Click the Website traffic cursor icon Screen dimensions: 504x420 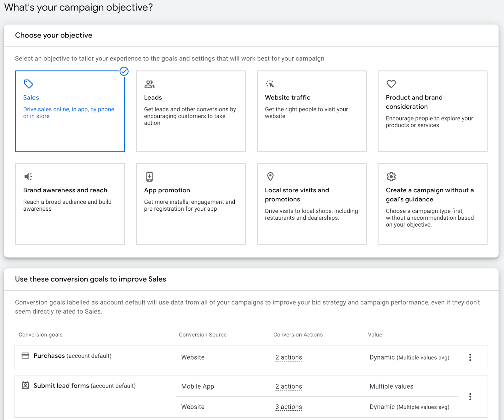tap(270, 84)
